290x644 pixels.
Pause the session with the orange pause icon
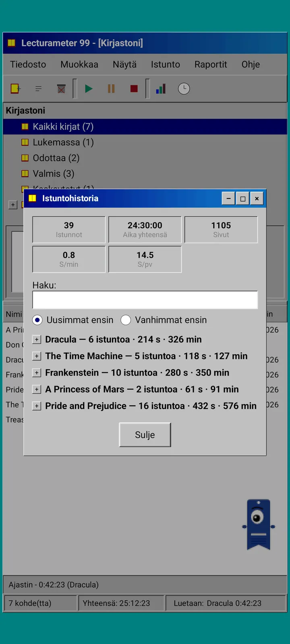pos(112,89)
